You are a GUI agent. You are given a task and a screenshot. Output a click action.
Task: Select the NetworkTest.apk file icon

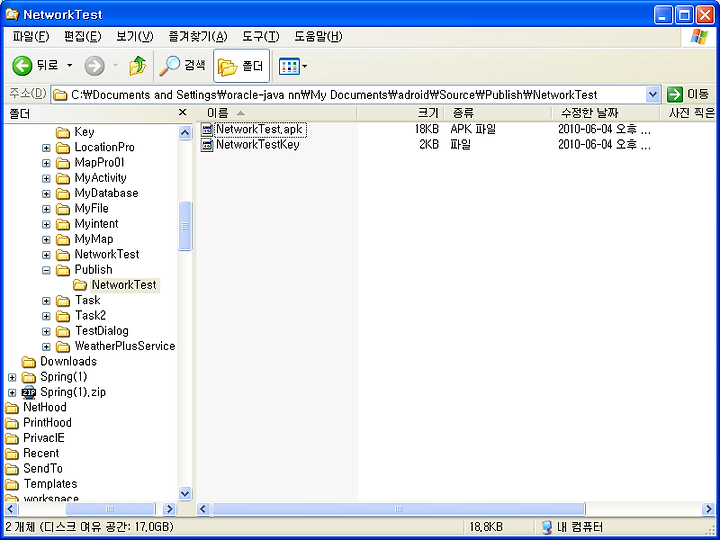pyautogui.click(x=207, y=129)
